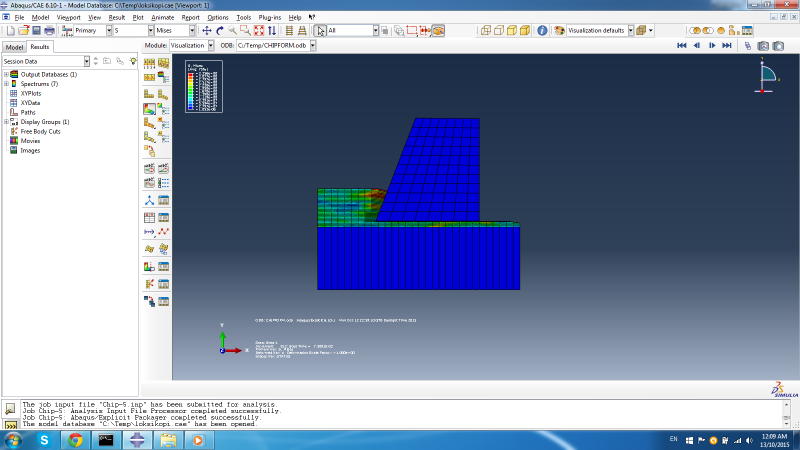This screenshot has width=800, height=450.
Task: Open the XY Data Manager
Action: [163, 217]
